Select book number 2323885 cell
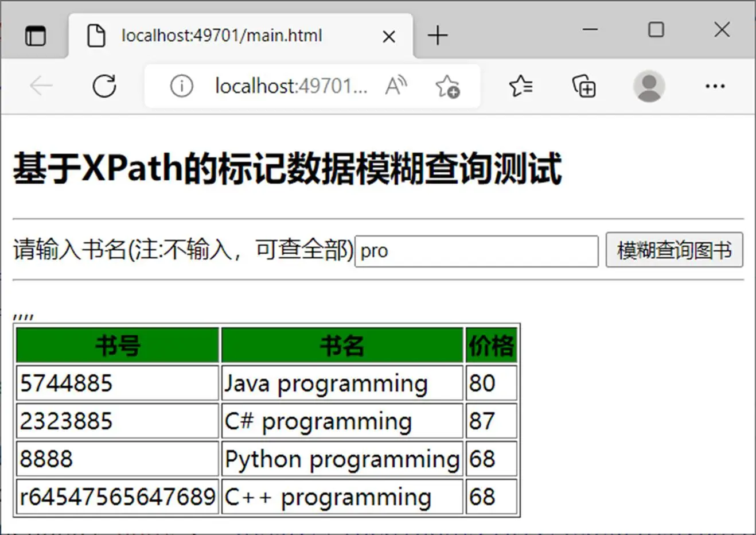Viewport: 756px width, 535px height. (118, 421)
